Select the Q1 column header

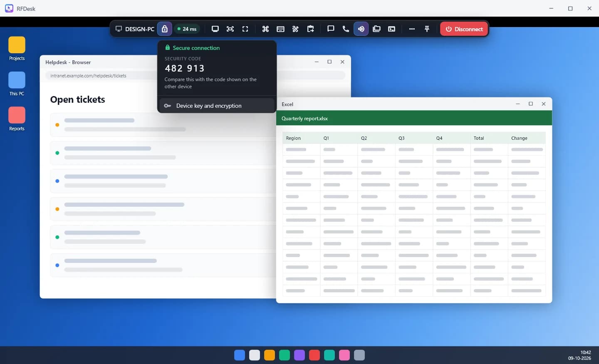(339, 138)
